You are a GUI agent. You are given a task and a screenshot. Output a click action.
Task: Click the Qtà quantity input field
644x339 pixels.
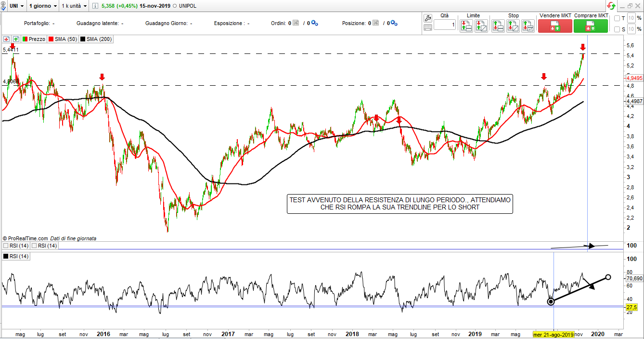444,25
